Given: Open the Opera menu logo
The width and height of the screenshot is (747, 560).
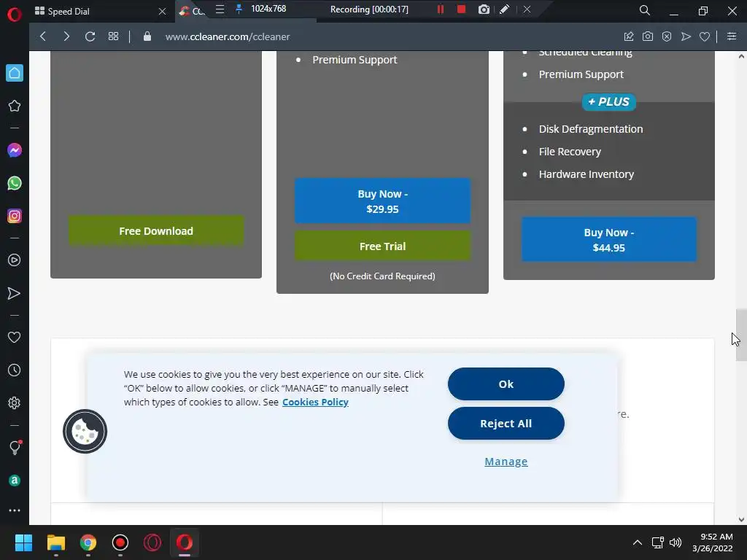Looking at the screenshot, I should [x=15, y=15].
